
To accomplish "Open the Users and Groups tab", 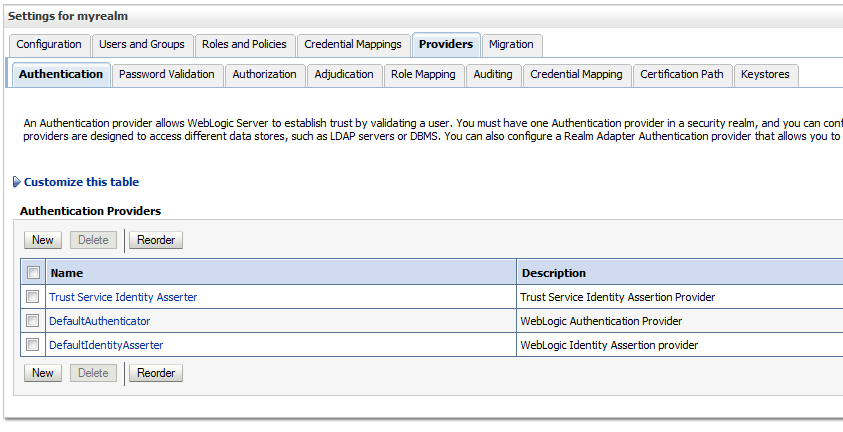I will pyautogui.click(x=142, y=45).
